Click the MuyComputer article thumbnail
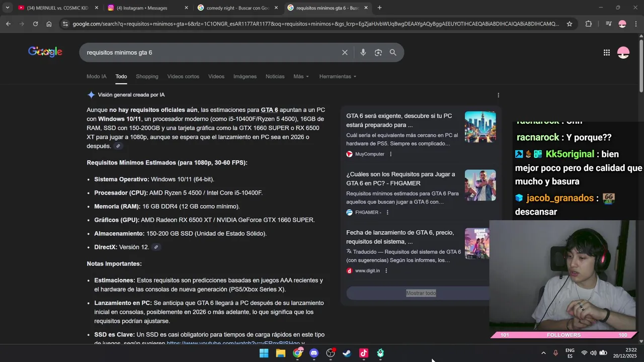The width and height of the screenshot is (644, 362). [480, 127]
